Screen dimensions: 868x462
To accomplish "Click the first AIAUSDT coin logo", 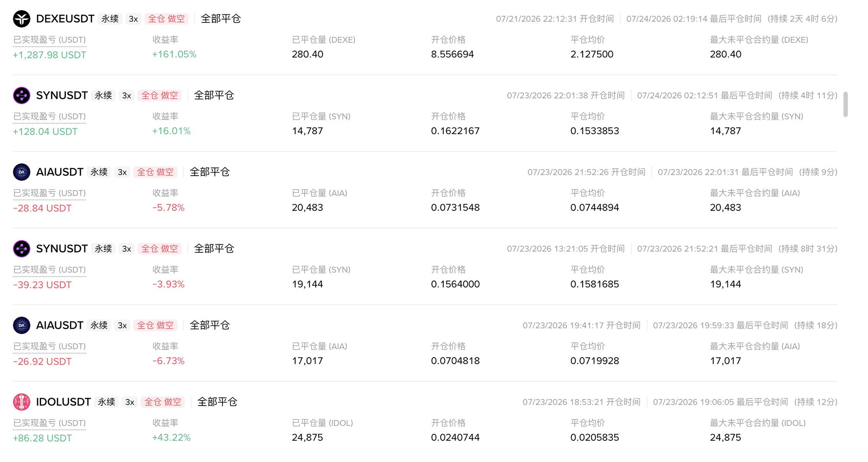I will tap(22, 172).
